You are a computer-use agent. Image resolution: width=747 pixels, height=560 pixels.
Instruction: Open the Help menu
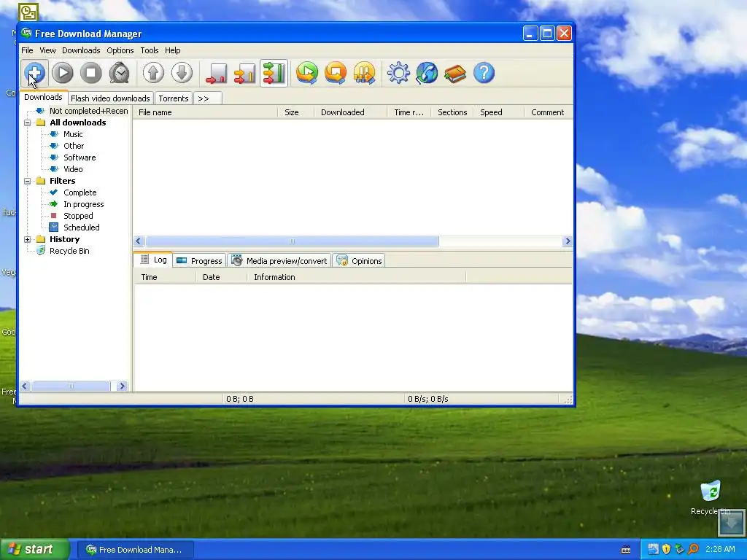172,50
